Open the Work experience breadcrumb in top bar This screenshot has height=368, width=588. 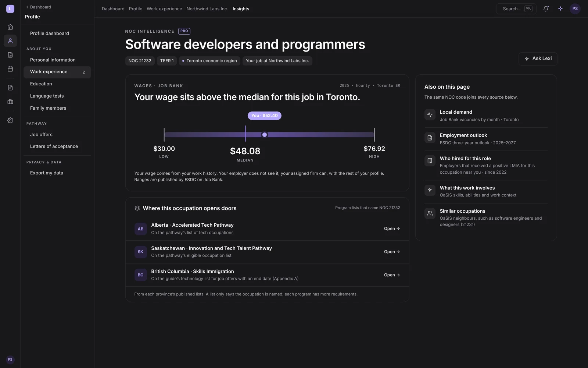pyautogui.click(x=164, y=9)
